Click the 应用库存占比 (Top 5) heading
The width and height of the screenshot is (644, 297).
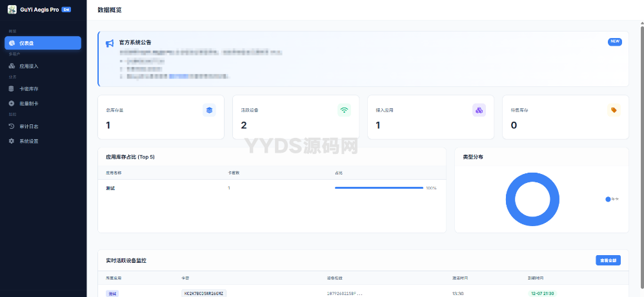click(x=130, y=157)
